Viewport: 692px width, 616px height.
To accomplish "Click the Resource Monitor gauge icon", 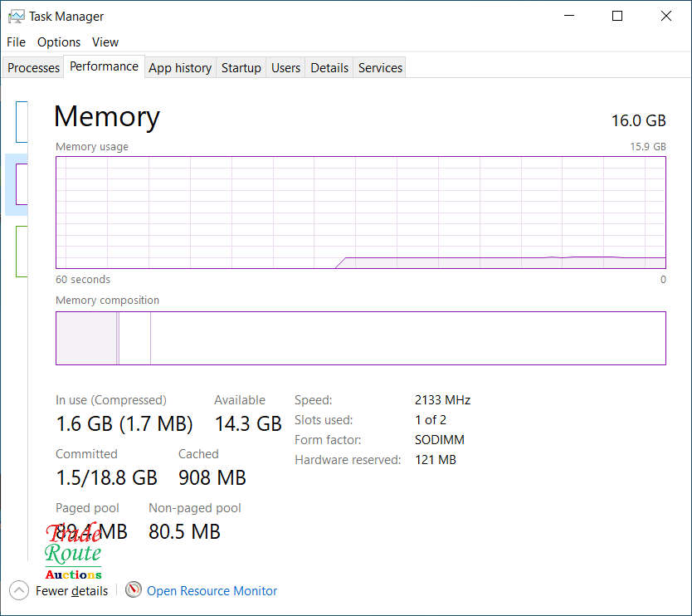I will point(134,590).
